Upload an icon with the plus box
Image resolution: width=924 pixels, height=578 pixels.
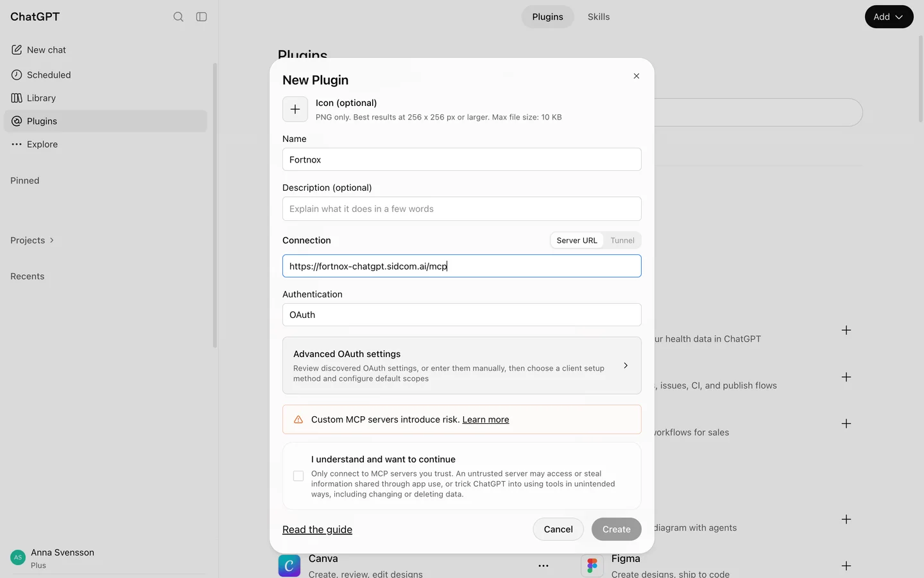(x=295, y=109)
